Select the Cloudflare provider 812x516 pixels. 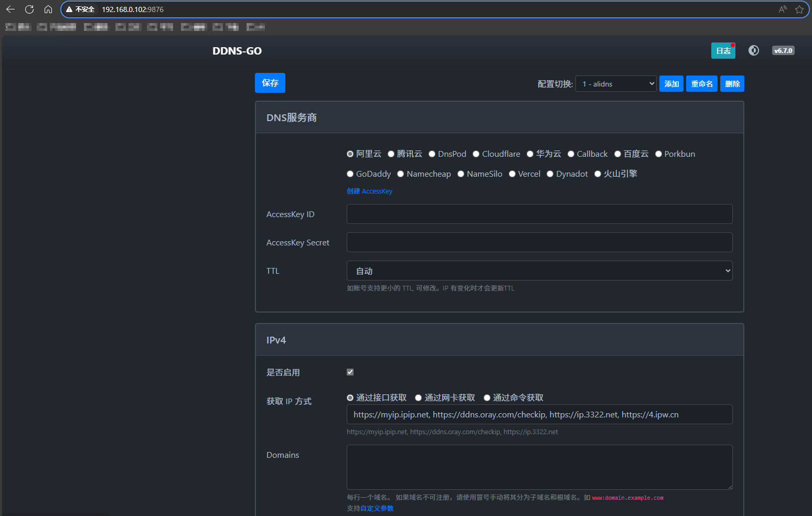click(x=476, y=154)
